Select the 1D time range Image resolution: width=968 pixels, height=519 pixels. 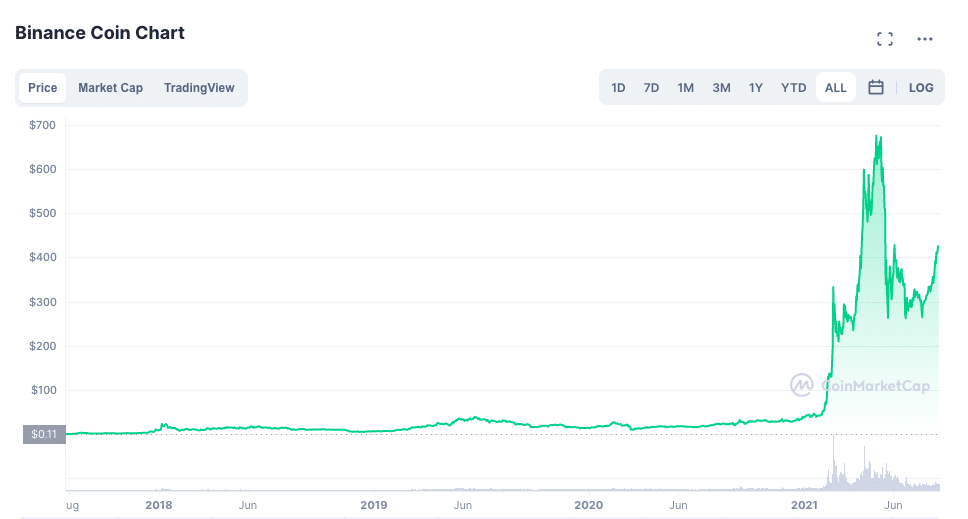[x=618, y=88]
